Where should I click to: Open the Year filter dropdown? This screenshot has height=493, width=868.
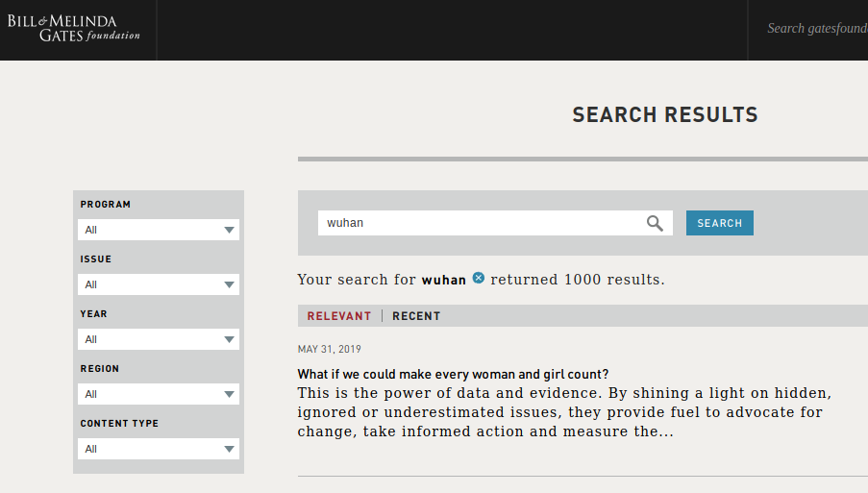tap(159, 339)
